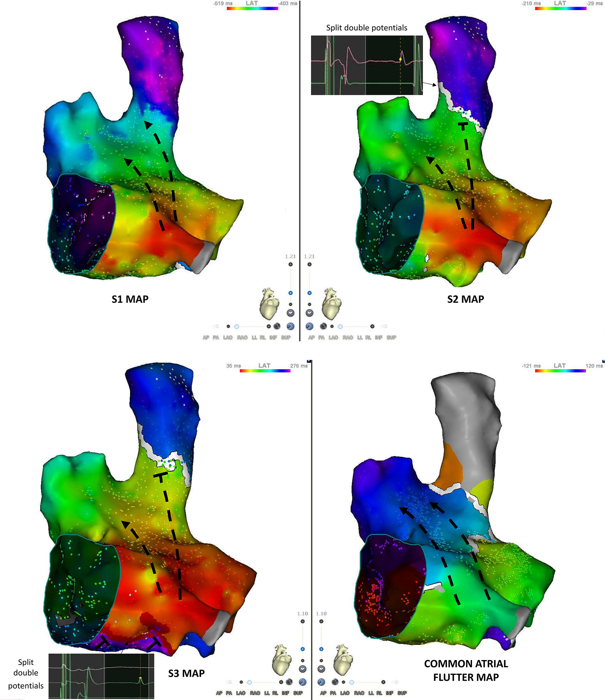
Task: Click heart button in common atrial flutter panel
Action: click(x=321, y=669)
